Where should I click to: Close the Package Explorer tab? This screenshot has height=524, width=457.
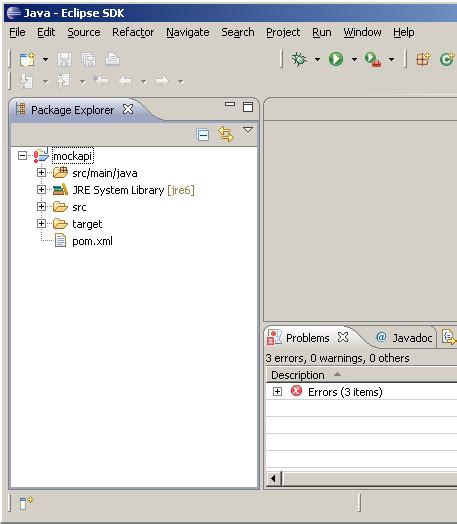(128, 109)
